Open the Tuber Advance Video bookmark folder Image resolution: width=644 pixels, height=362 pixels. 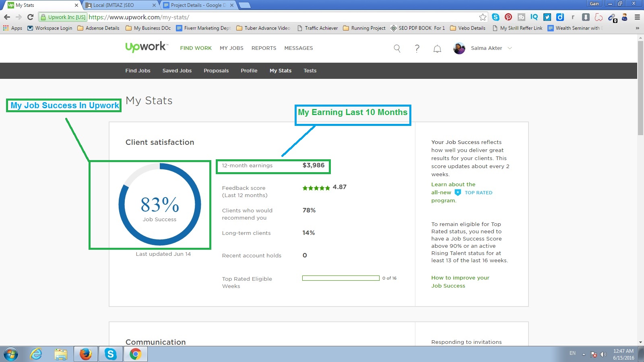click(x=263, y=28)
